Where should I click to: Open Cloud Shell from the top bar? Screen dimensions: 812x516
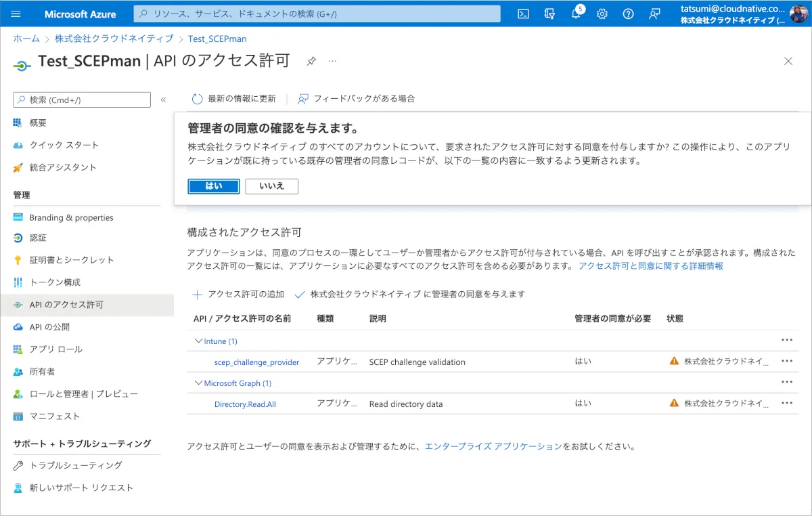click(x=523, y=14)
